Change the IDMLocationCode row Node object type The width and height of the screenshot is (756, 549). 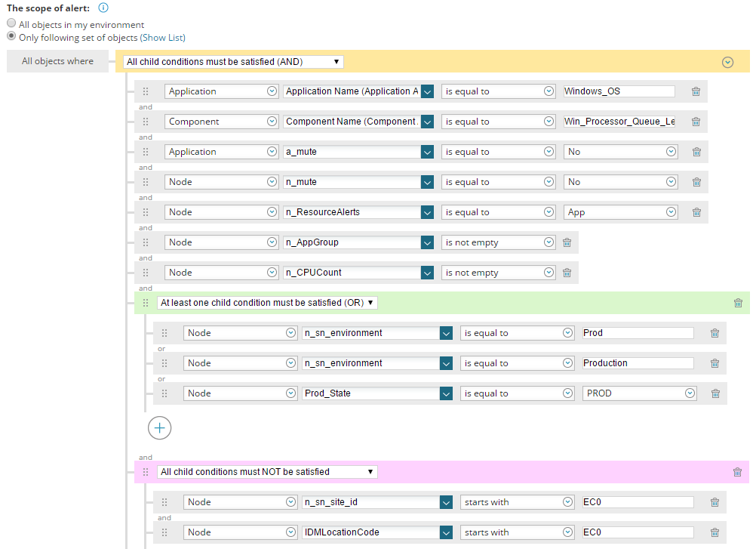[240, 532]
